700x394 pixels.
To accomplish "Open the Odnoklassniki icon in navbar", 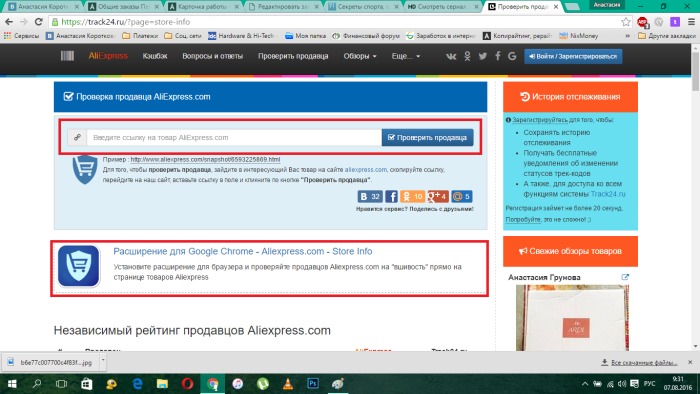I will point(467,56).
